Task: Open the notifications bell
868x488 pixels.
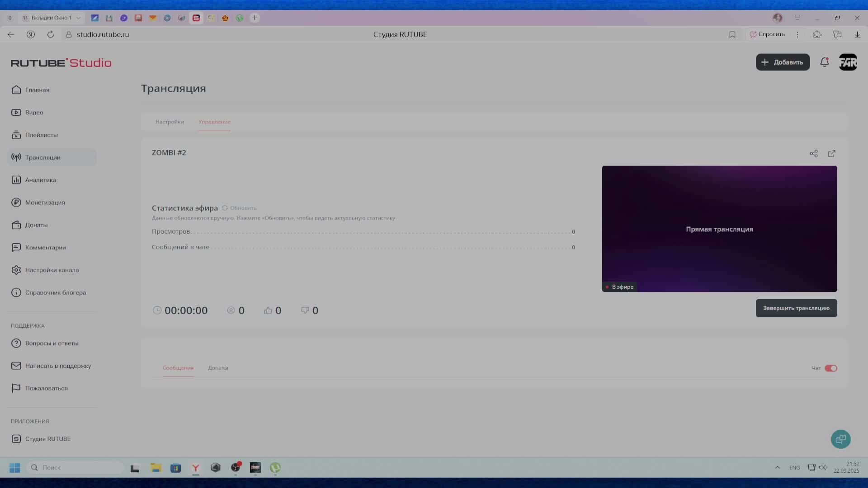Action: tap(825, 62)
